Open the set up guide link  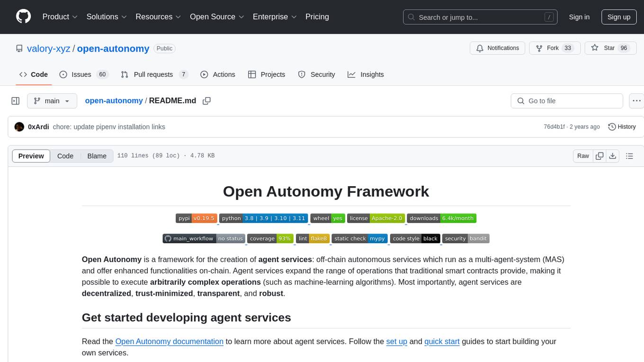pos(397,341)
